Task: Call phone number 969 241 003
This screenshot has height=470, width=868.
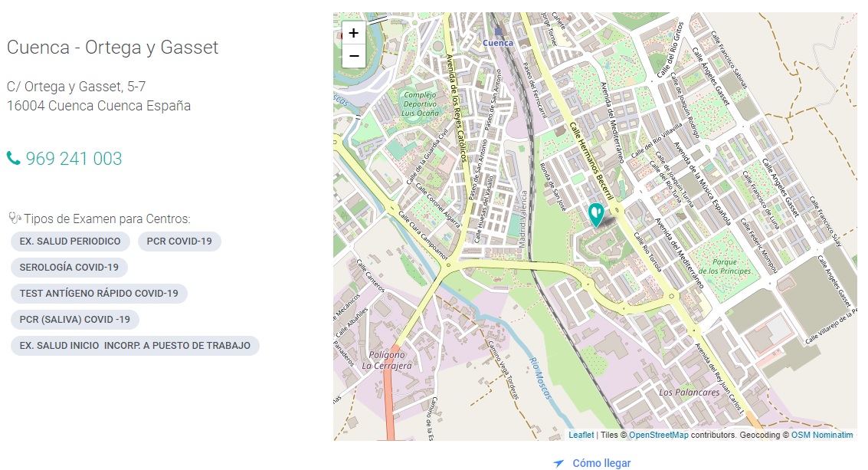Action: coord(74,159)
